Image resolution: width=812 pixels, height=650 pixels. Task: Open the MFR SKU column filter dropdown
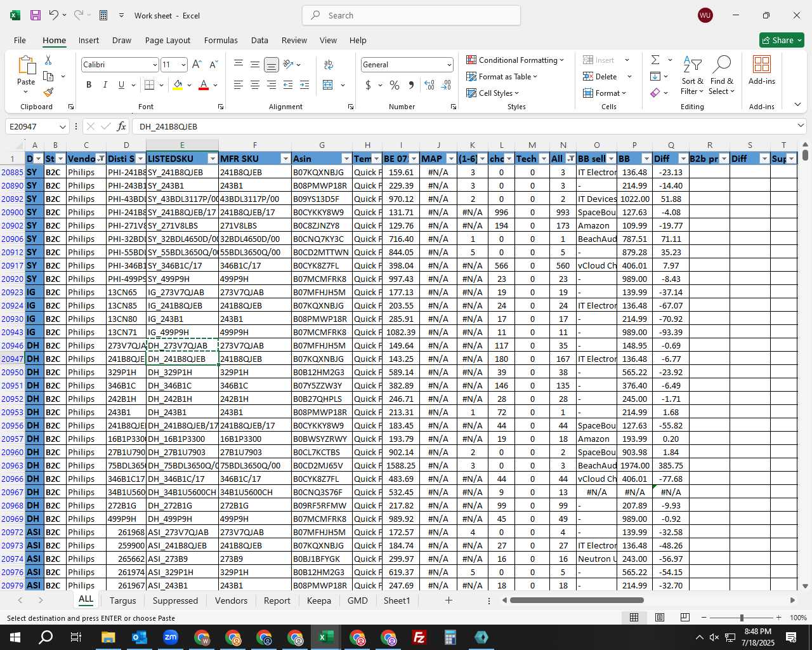[x=285, y=159]
